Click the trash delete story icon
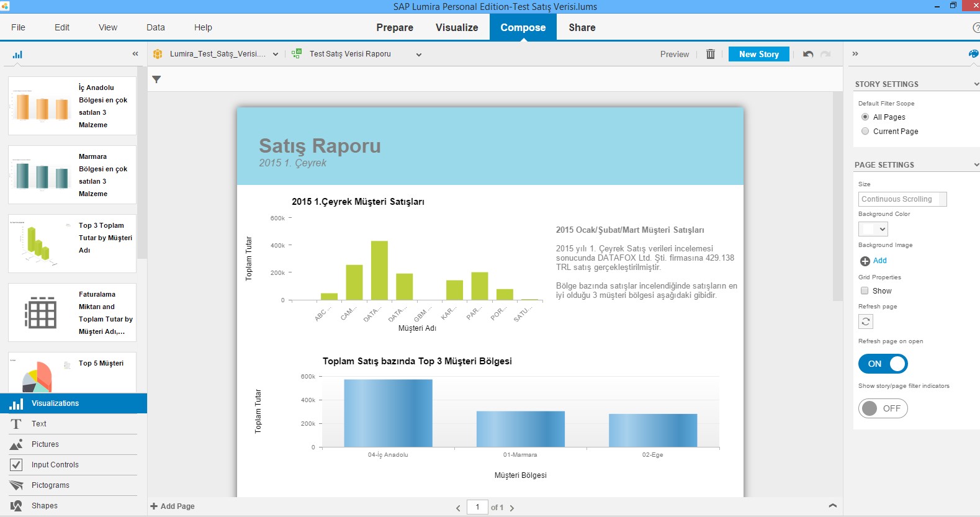This screenshot has height=517, width=980. coord(711,54)
